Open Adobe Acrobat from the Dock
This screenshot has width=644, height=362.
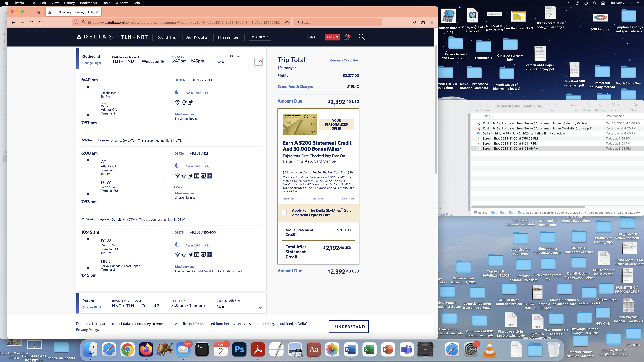click(258, 349)
